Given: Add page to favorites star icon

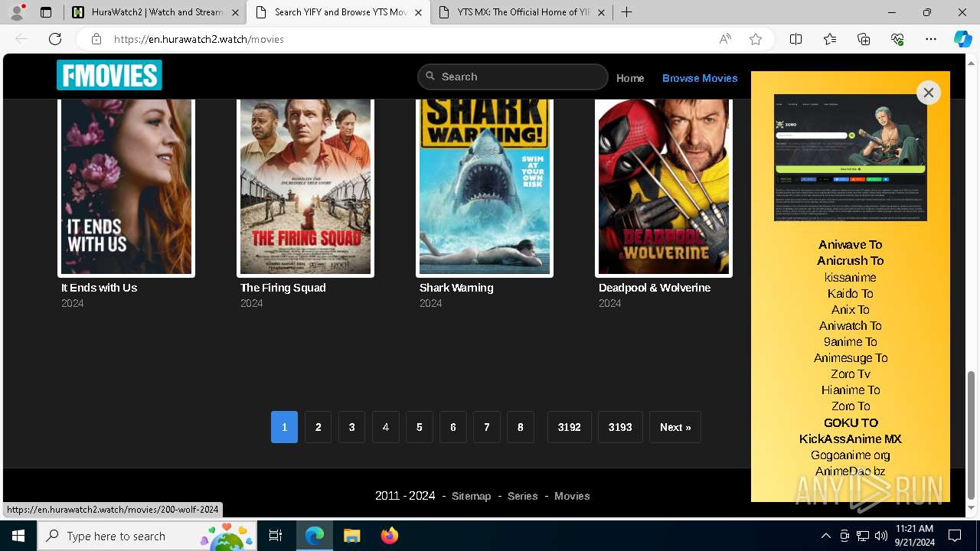Looking at the screenshot, I should (x=756, y=39).
